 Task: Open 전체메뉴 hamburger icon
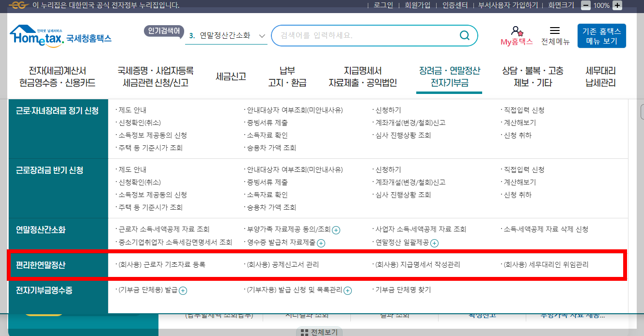tap(555, 31)
